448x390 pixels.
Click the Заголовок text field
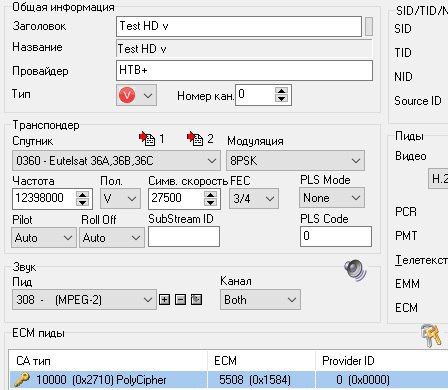pos(239,26)
